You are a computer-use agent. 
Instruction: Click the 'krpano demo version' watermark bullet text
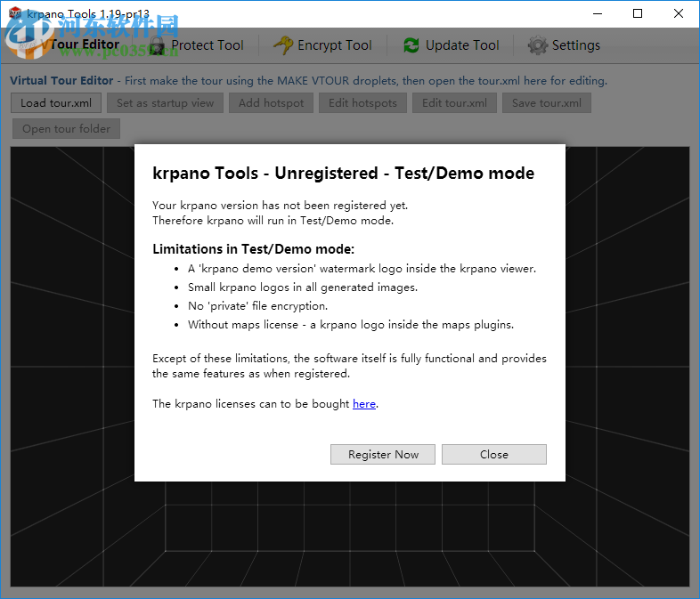pos(362,269)
